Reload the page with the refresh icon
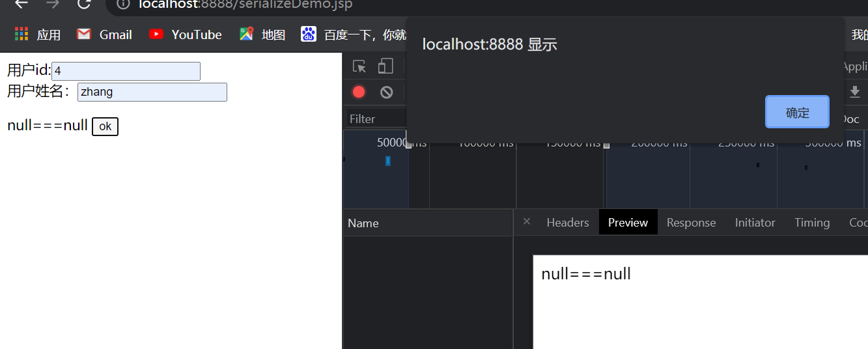This screenshot has width=868, height=349. click(84, 4)
